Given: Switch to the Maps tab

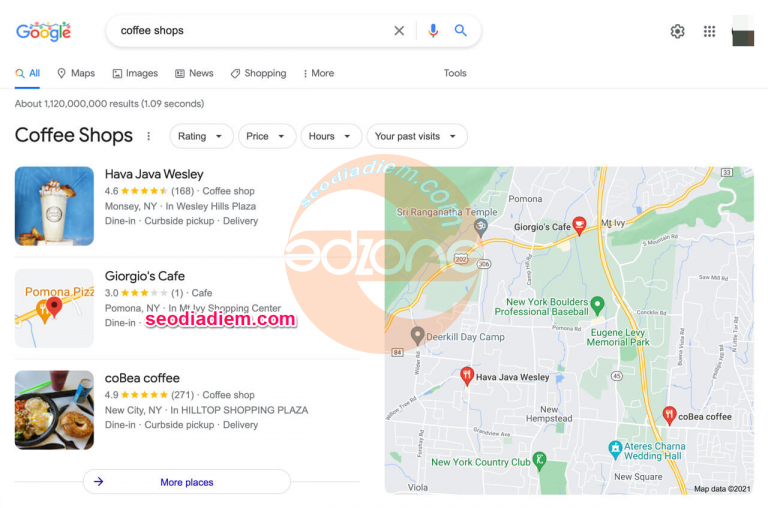Looking at the screenshot, I should [76, 73].
